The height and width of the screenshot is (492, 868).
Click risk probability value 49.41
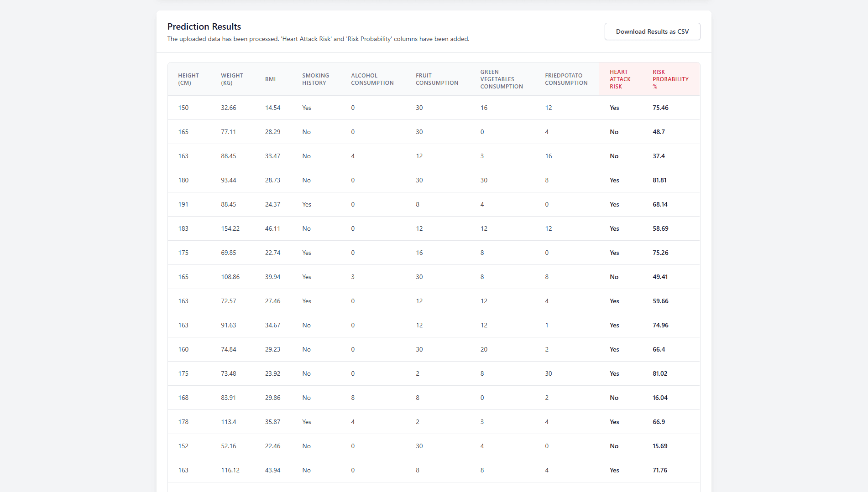click(660, 277)
